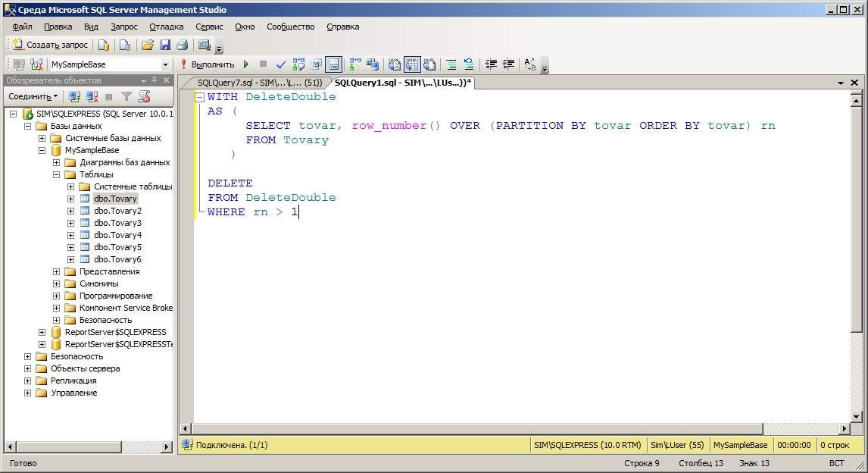Switch to the SQLQuery7.sql tab

pyautogui.click(x=259, y=83)
